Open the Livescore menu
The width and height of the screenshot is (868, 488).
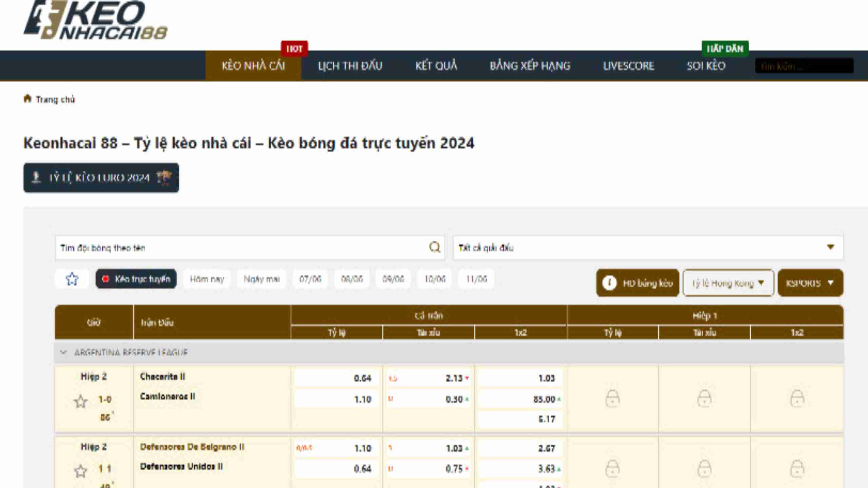[628, 65]
